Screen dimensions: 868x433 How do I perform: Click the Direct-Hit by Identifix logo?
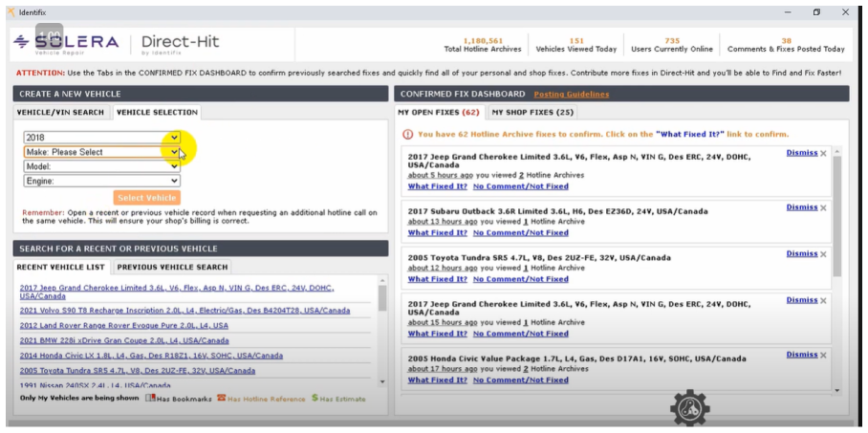[180, 44]
